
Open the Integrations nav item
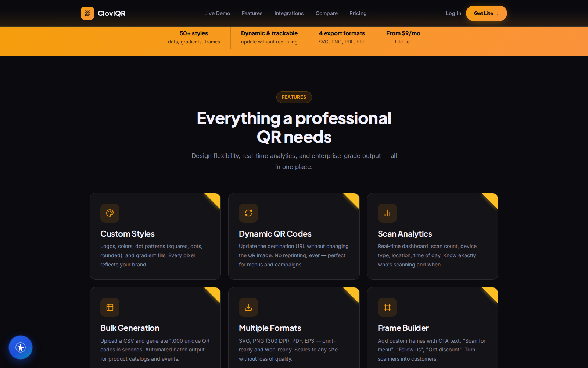(x=289, y=13)
